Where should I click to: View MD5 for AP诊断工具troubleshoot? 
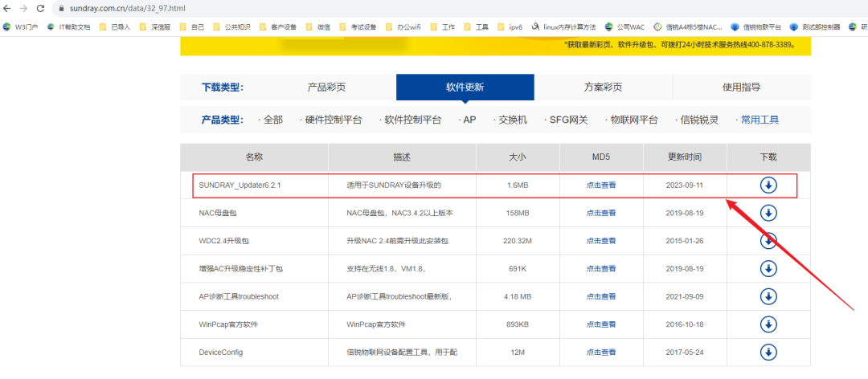[601, 296]
